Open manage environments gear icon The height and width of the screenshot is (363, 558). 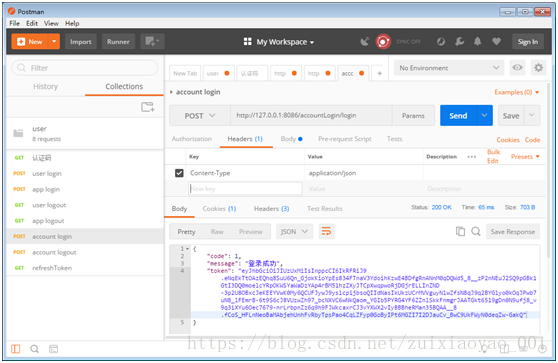pyautogui.click(x=538, y=67)
